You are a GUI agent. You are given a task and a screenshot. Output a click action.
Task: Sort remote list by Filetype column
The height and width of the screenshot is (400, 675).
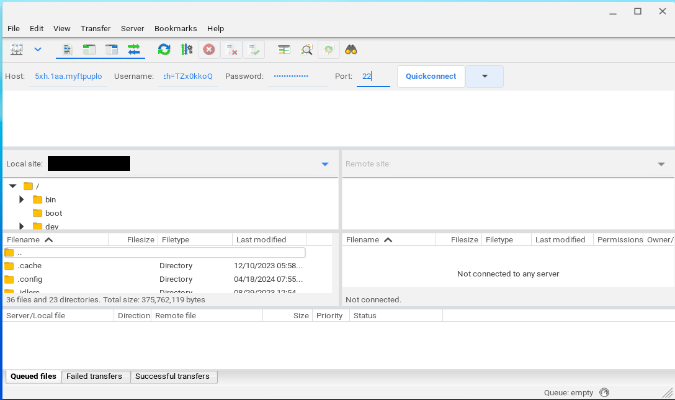click(x=507, y=240)
